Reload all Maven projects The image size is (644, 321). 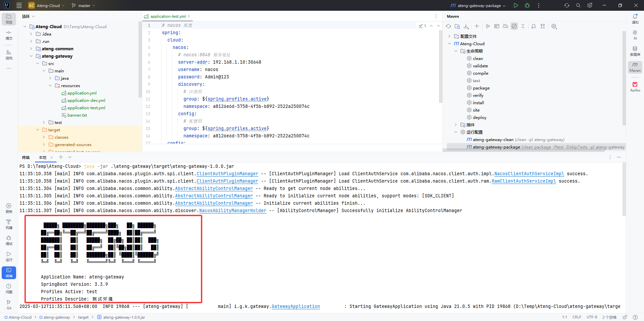(448, 26)
